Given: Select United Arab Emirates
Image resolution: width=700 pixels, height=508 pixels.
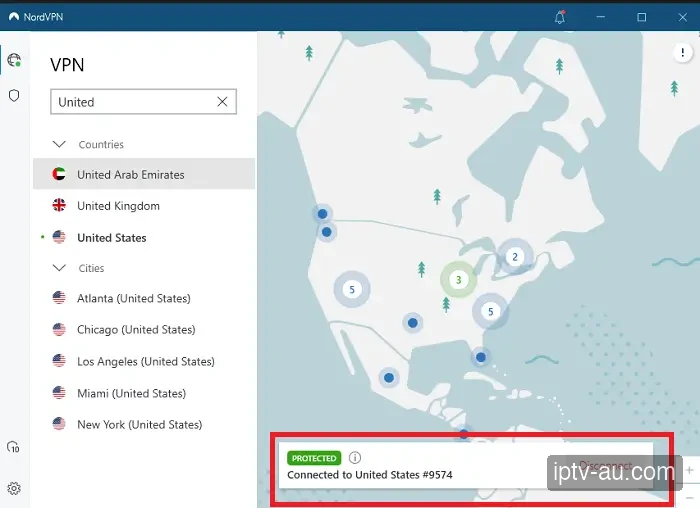Looking at the screenshot, I should [x=144, y=174].
